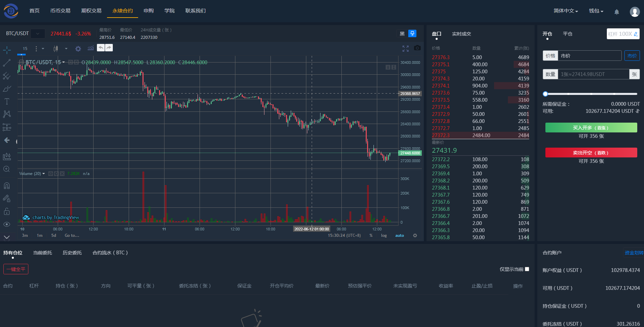Switch to 当前委托 tab
The image size is (644, 327).
(43, 253)
